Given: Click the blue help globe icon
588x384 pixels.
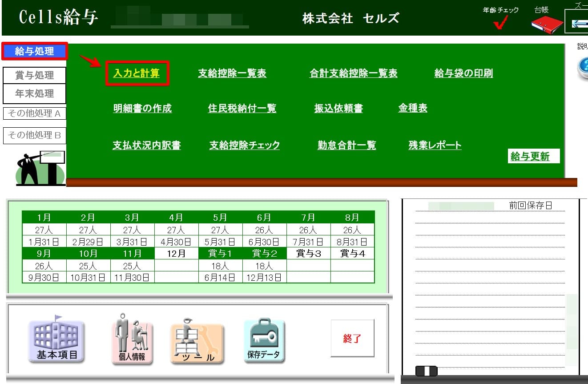Looking at the screenshot, I should coord(582,68).
